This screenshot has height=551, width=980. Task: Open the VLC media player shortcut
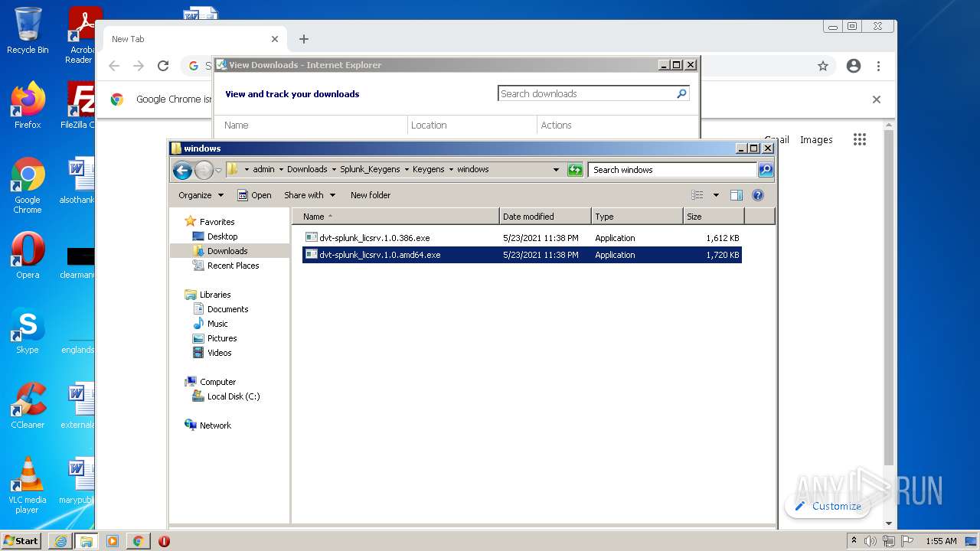point(28,486)
